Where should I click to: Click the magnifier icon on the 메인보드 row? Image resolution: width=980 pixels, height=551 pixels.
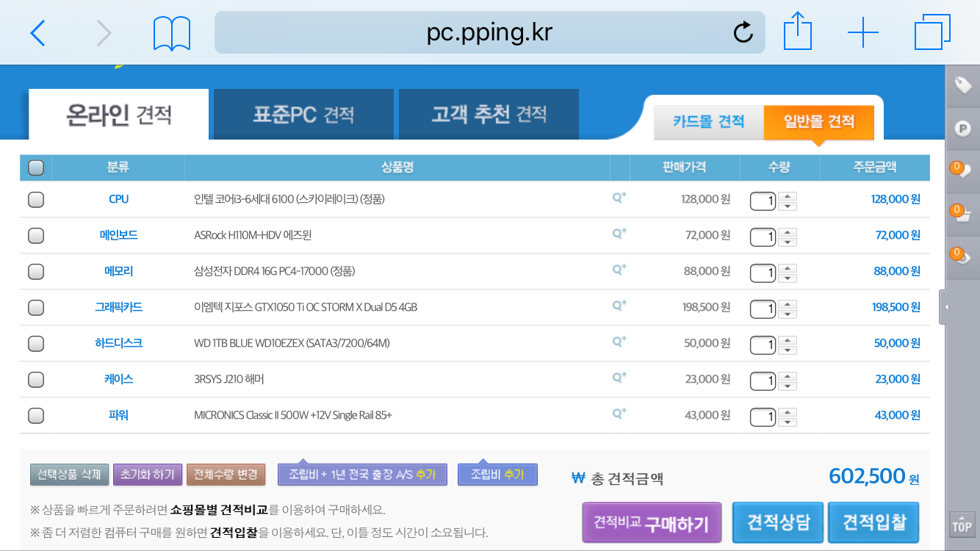(x=619, y=234)
